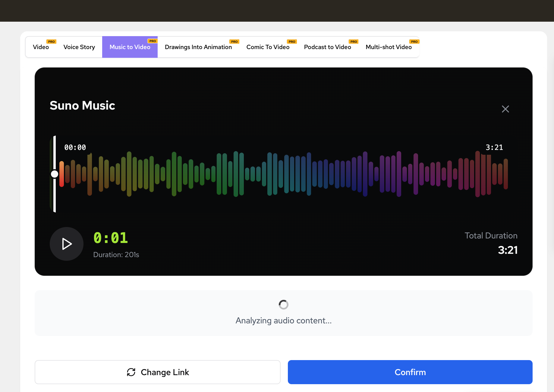
Task: Play the Suno Music track
Action: [x=67, y=244]
